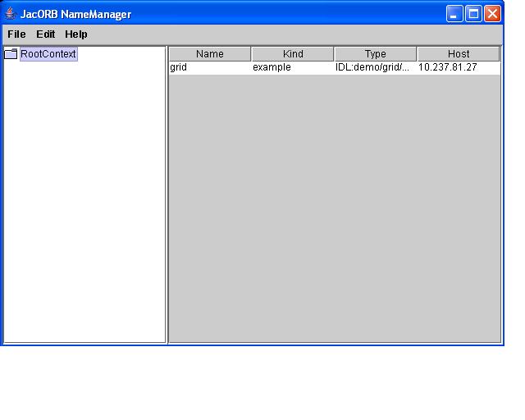This screenshot has width=525, height=420.
Task: Open the File menu
Action: [16, 34]
